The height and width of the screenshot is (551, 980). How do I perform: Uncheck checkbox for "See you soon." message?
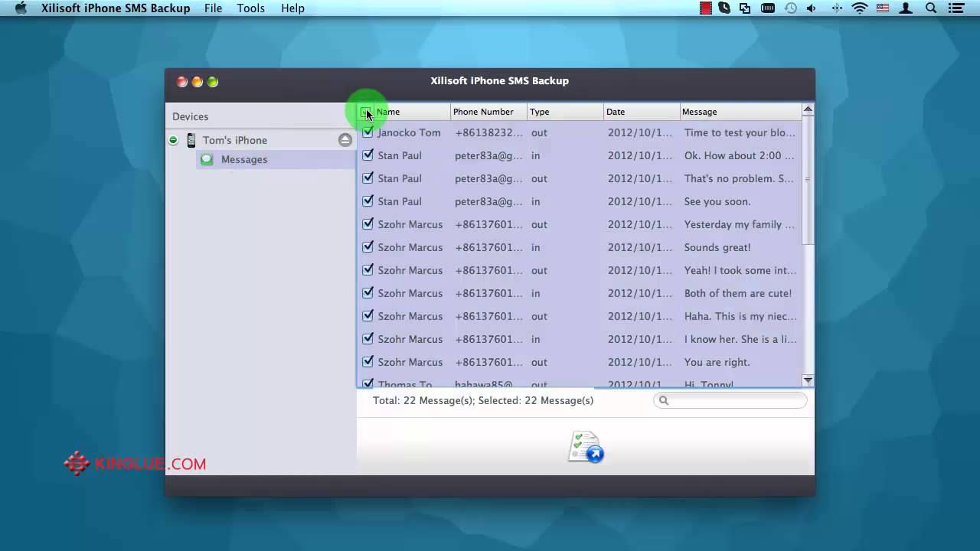pos(367,201)
